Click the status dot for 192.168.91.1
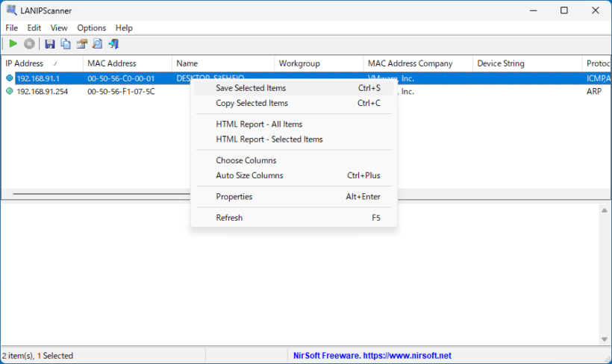Screen dimensions: 612x364 (x=10, y=78)
